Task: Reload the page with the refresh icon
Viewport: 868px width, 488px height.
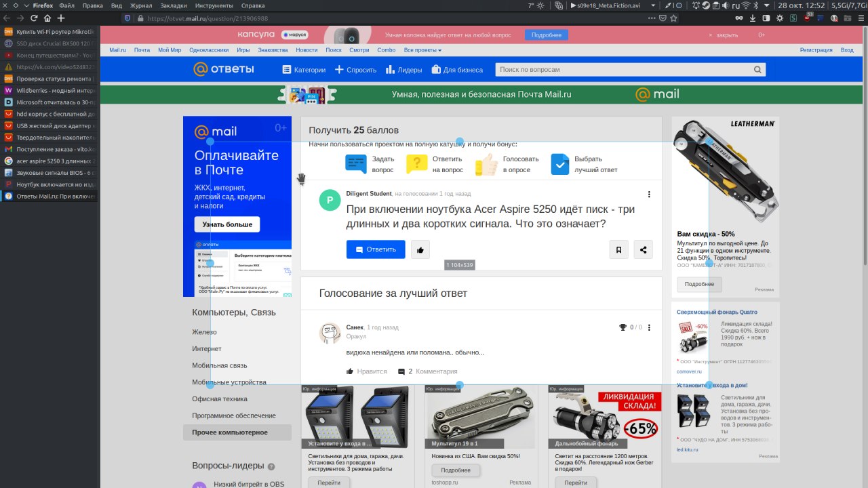Action: tap(33, 18)
